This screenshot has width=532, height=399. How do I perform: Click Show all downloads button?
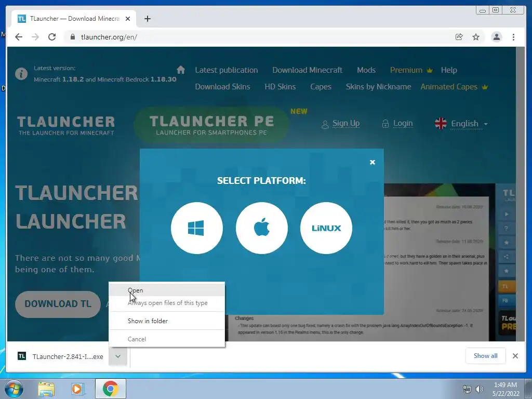[x=486, y=355]
